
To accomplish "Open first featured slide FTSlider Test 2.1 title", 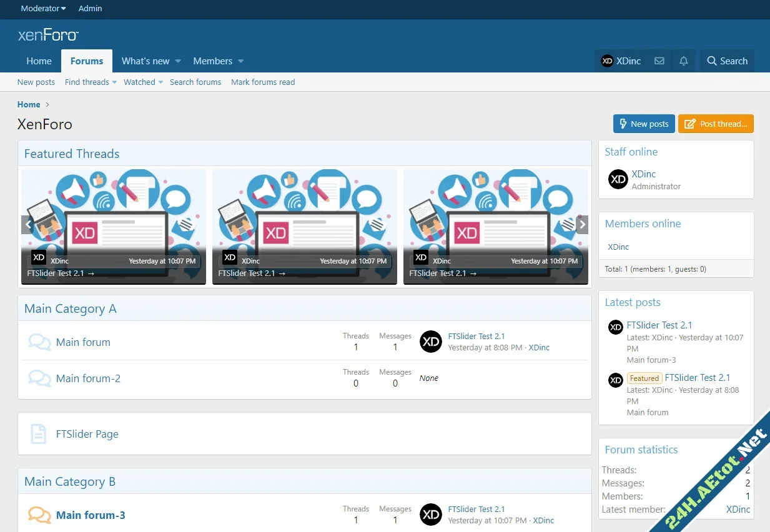I will [61, 273].
